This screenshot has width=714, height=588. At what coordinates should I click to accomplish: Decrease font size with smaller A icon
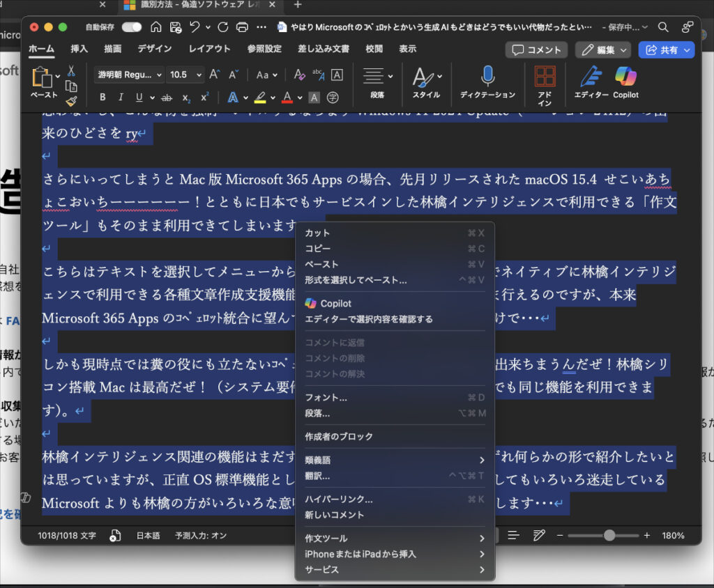pyautogui.click(x=234, y=75)
